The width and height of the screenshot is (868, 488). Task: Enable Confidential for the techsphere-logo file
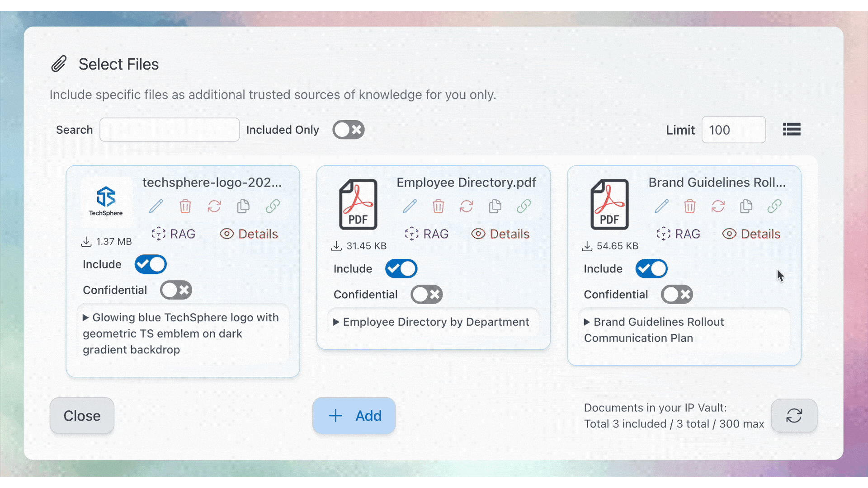point(176,290)
